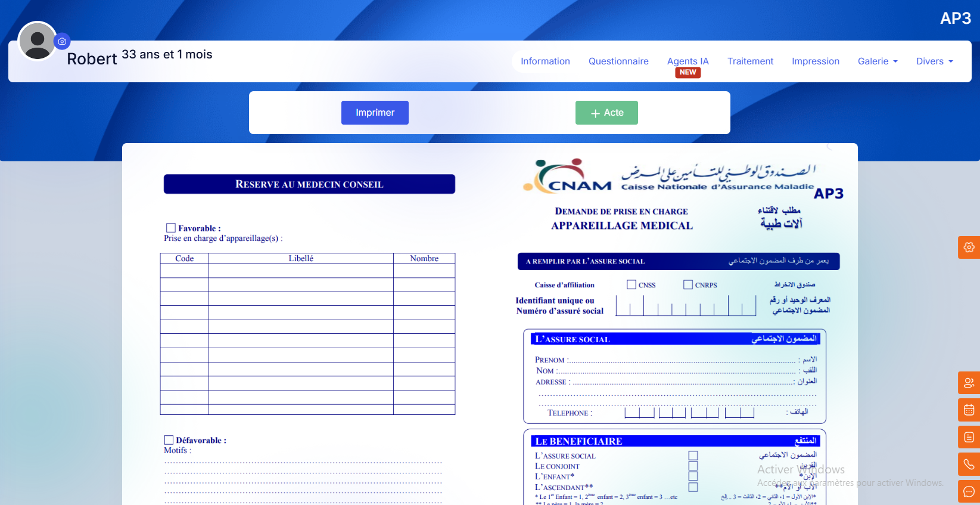Click the orange document notes icon

pos(969,438)
